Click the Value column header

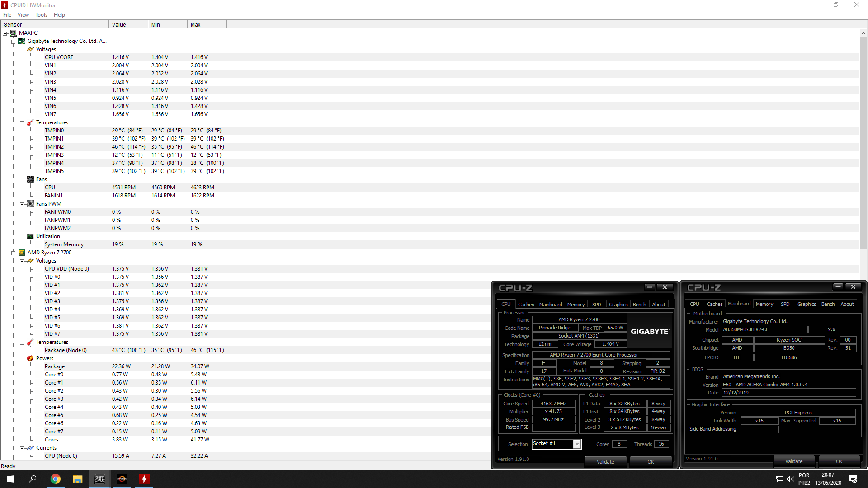tap(128, 25)
